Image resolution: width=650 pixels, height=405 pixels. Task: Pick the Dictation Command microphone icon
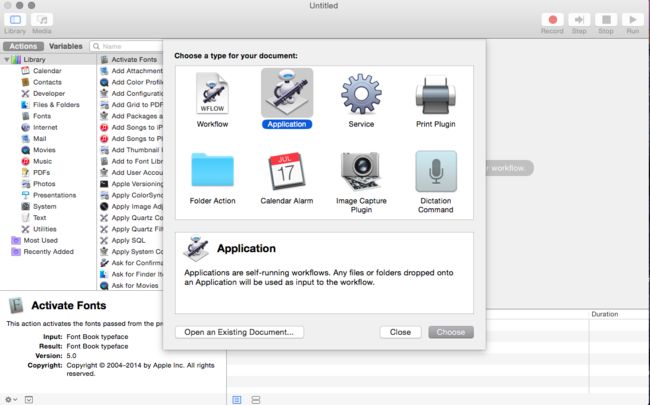click(x=436, y=171)
